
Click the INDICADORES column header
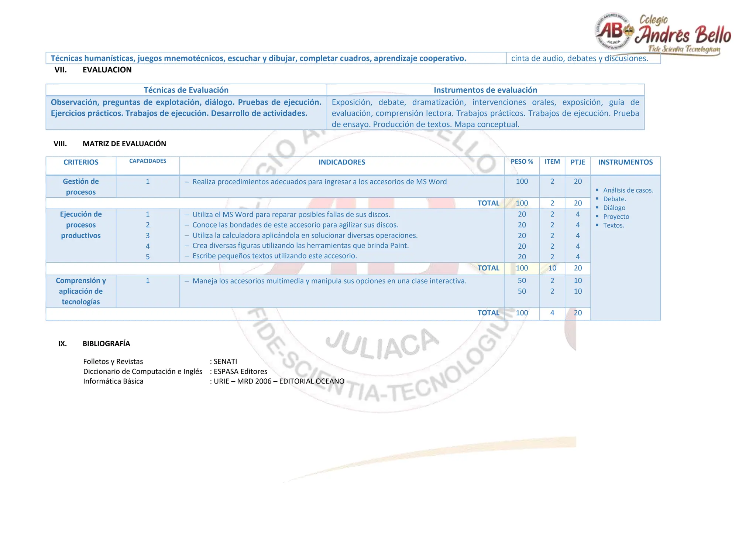342,162
